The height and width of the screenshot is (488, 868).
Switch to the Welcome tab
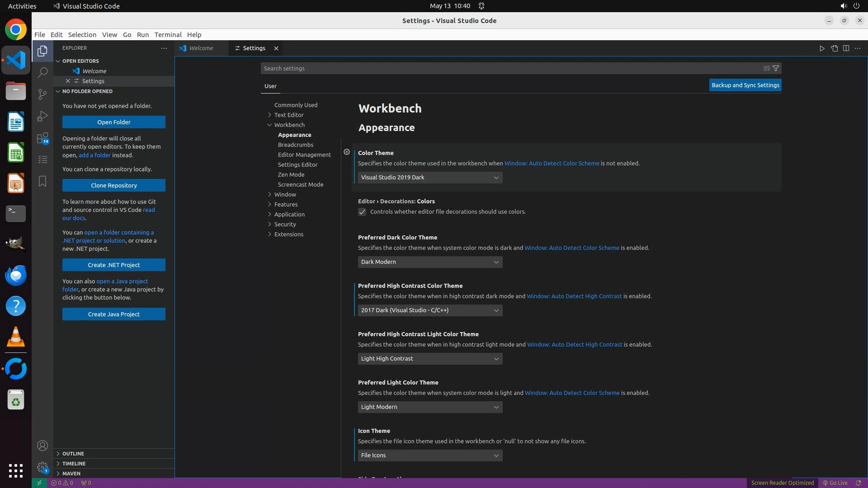(201, 48)
